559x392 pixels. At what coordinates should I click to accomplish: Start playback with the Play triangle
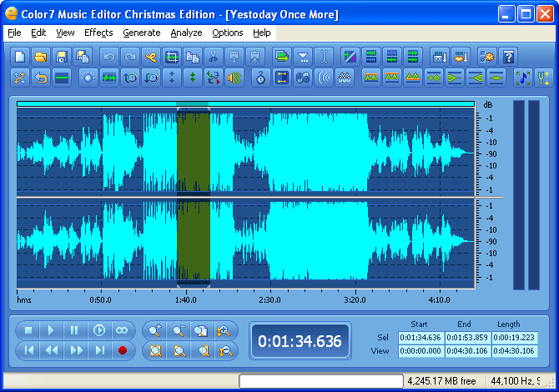click(x=51, y=331)
